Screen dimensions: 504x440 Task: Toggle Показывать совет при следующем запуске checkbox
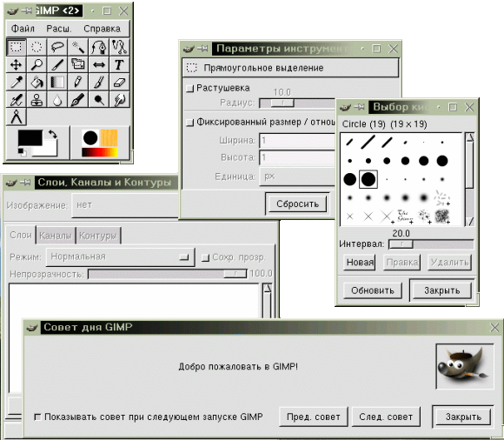pos(37,417)
